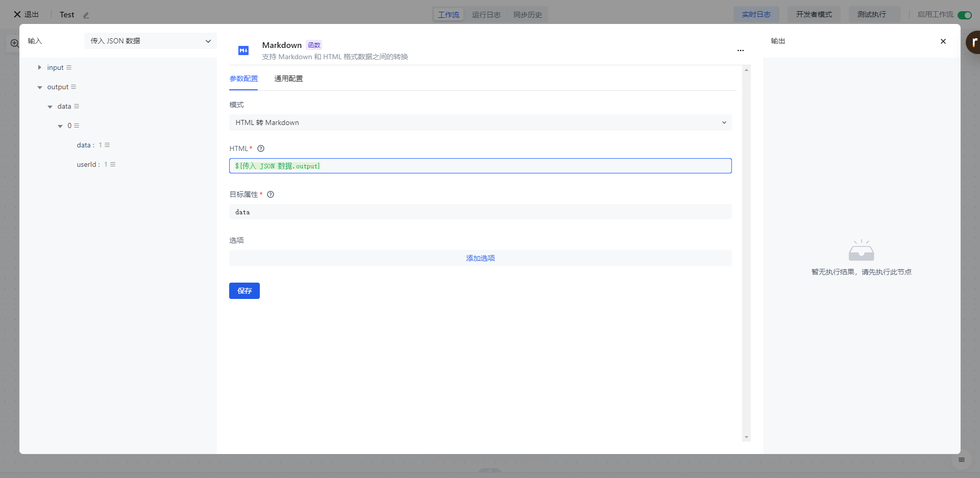Click the Markdown node icon
Image resolution: width=980 pixels, height=478 pixels.
[243, 50]
